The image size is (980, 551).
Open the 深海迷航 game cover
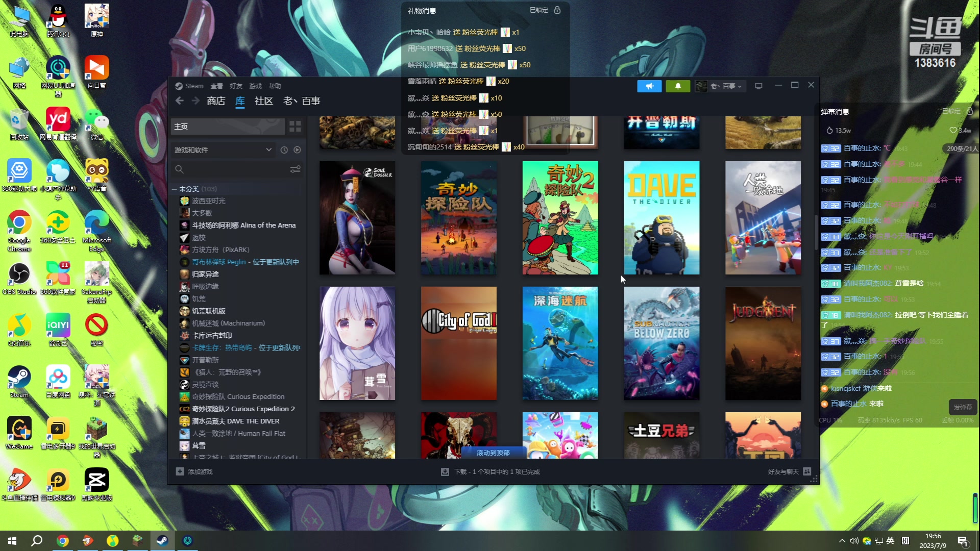click(x=560, y=343)
